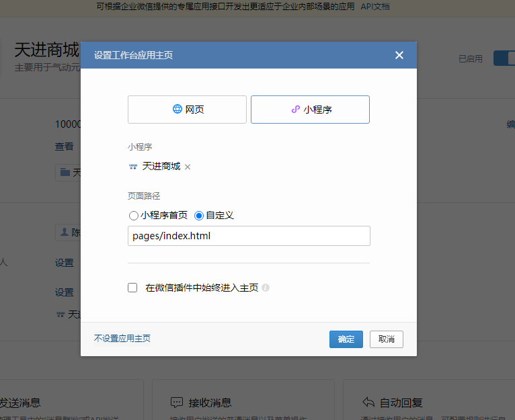The image size is (515, 420).
Task: Click the purple link icon in 小程序 button
Action: coord(296,110)
